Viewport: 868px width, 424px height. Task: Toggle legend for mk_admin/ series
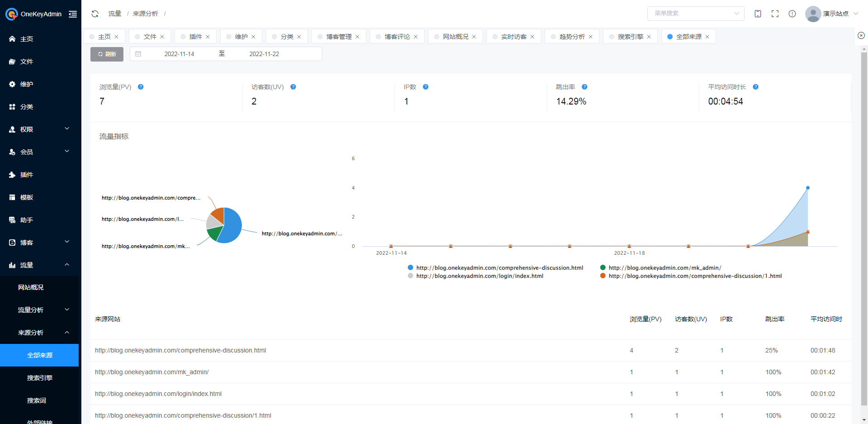[x=660, y=268]
